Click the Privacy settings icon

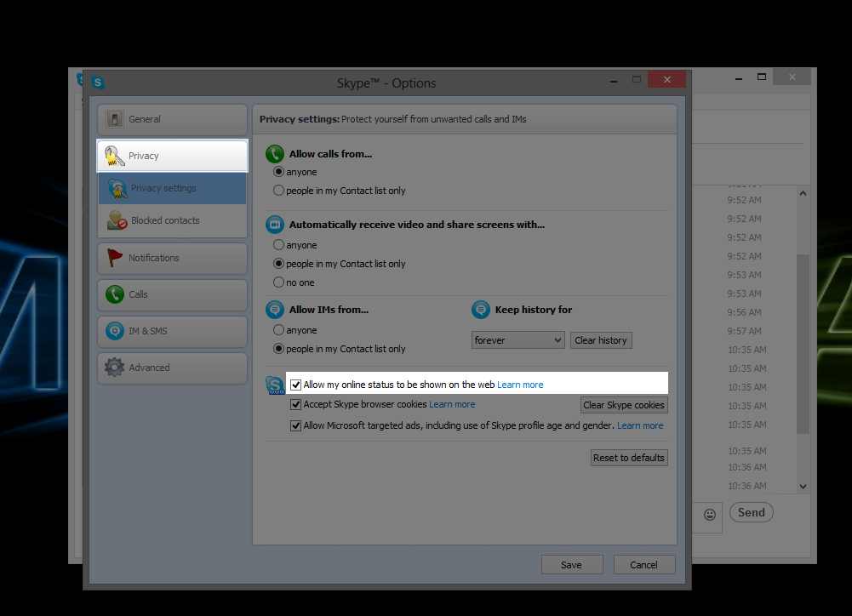pyautogui.click(x=117, y=189)
